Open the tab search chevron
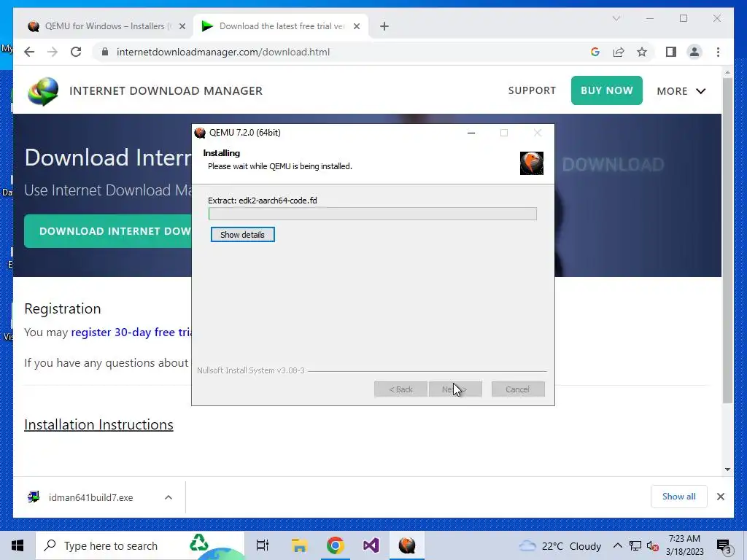The width and height of the screenshot is (747, 560). point(616,18)
